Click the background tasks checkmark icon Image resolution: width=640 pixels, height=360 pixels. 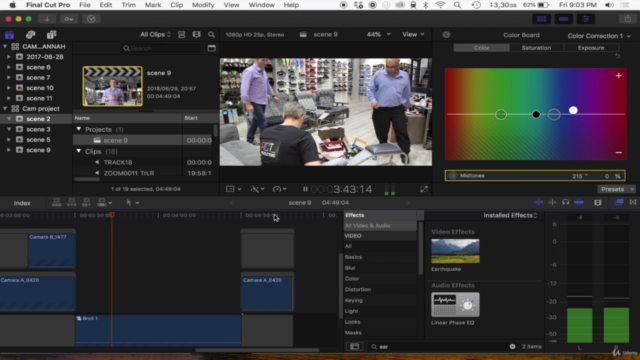point(91,19)
